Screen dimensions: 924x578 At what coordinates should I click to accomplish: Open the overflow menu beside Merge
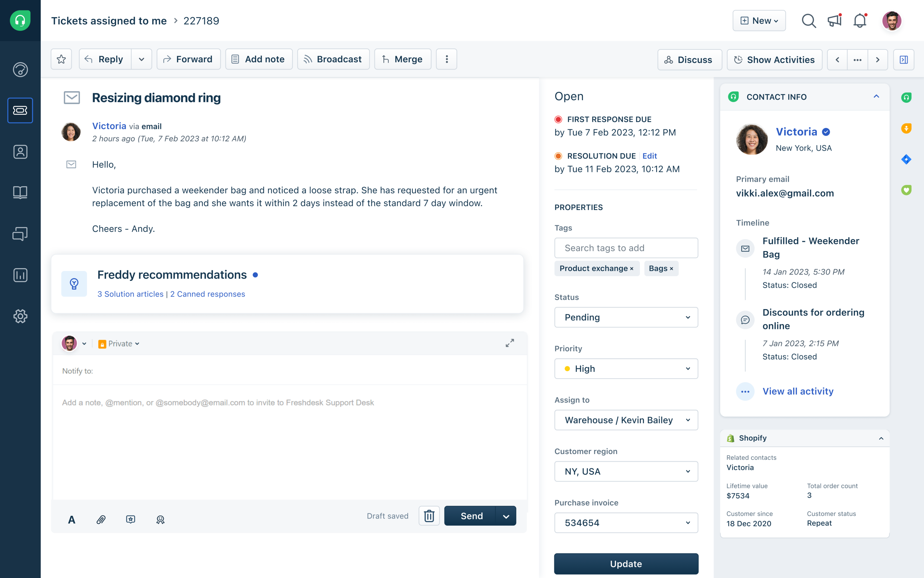446,59
